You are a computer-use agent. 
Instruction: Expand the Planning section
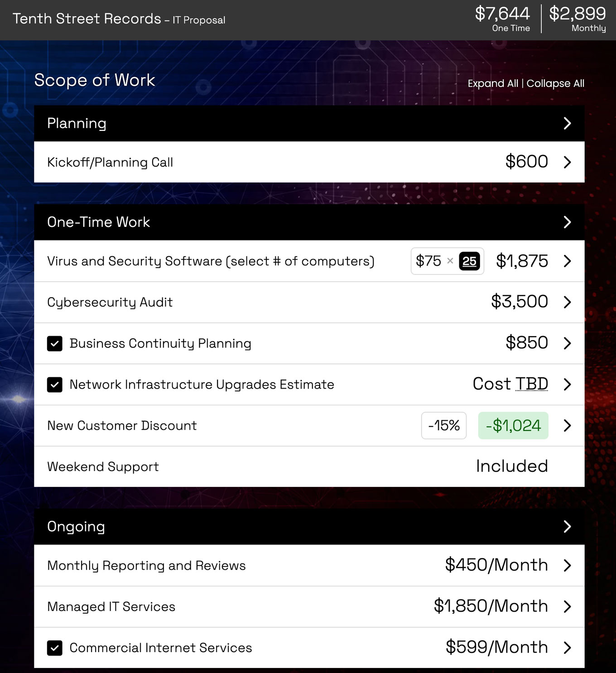point(567,123)
